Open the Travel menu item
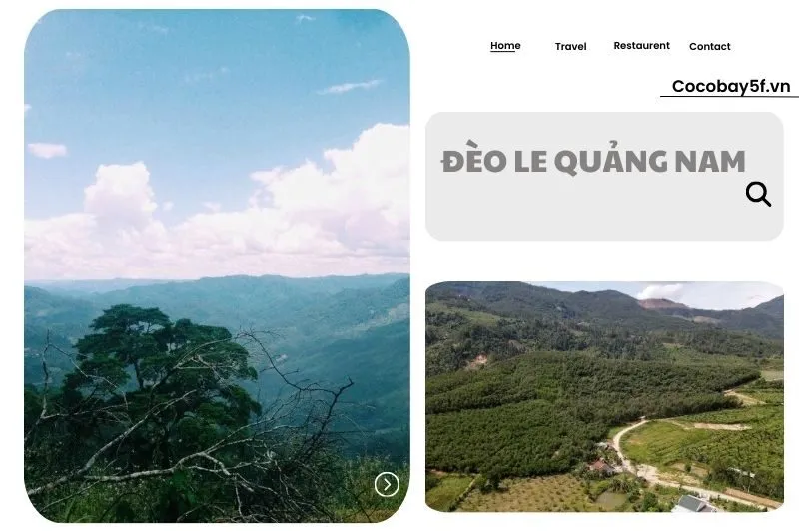This screenshot has height=532, width=799. point(570,46)
